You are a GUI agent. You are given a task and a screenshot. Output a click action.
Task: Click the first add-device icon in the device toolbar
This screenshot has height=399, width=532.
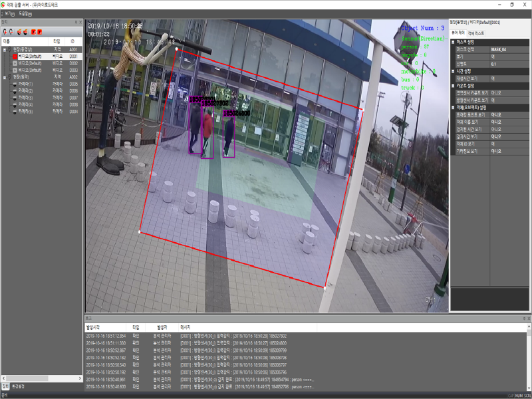(5, 31)
